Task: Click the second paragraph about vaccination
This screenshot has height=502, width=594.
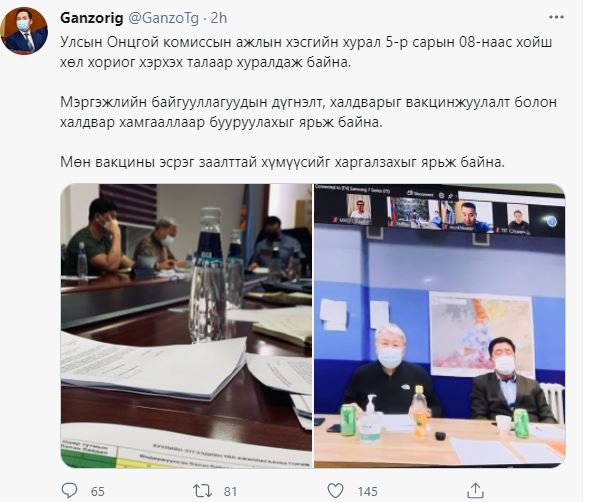Action: [x=308, y=112]
